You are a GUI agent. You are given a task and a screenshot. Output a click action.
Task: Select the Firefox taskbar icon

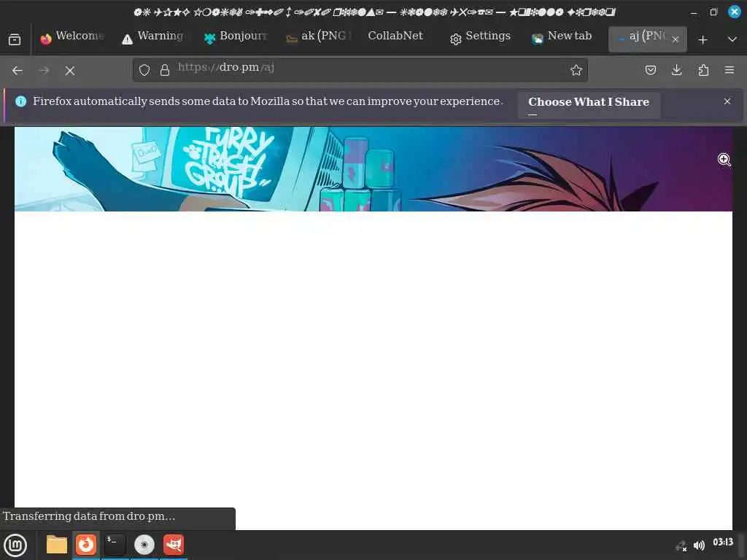[86, 545]
